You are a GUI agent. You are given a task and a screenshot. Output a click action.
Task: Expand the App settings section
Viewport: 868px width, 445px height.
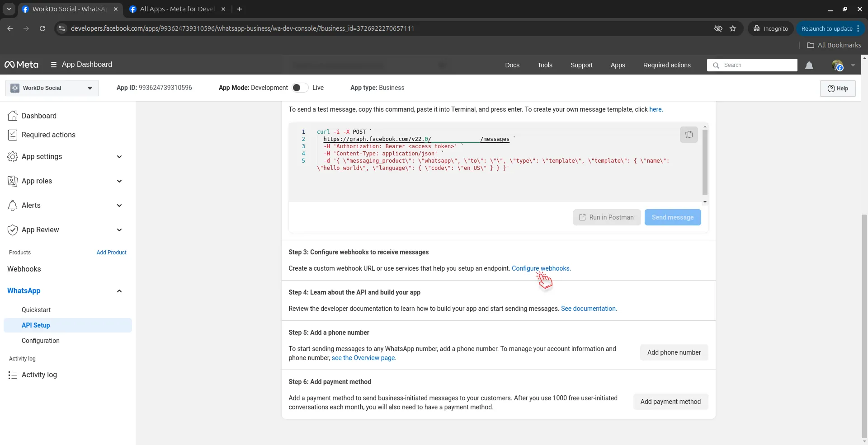(119, 157)
